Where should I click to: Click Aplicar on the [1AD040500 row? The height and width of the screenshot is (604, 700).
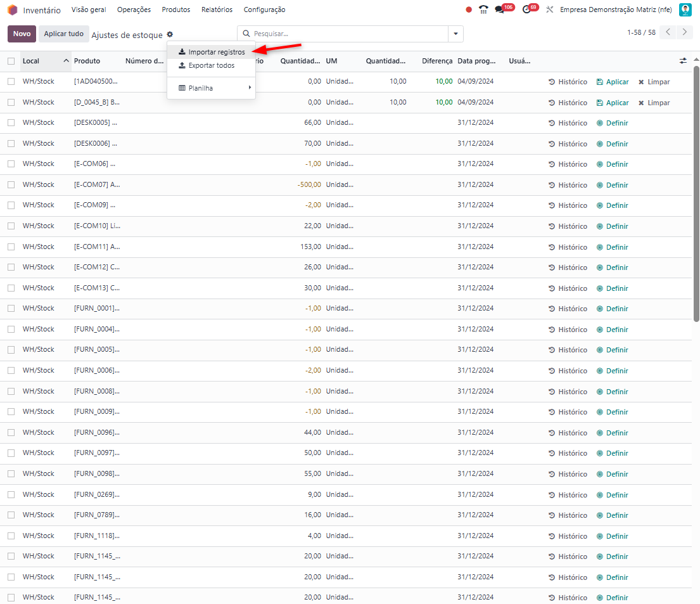[x=613, y=82]
